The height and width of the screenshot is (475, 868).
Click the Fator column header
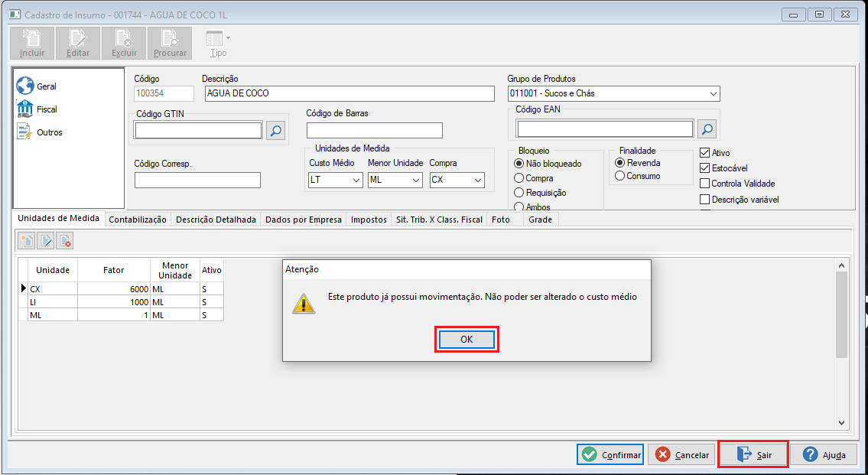pos(114,270)
